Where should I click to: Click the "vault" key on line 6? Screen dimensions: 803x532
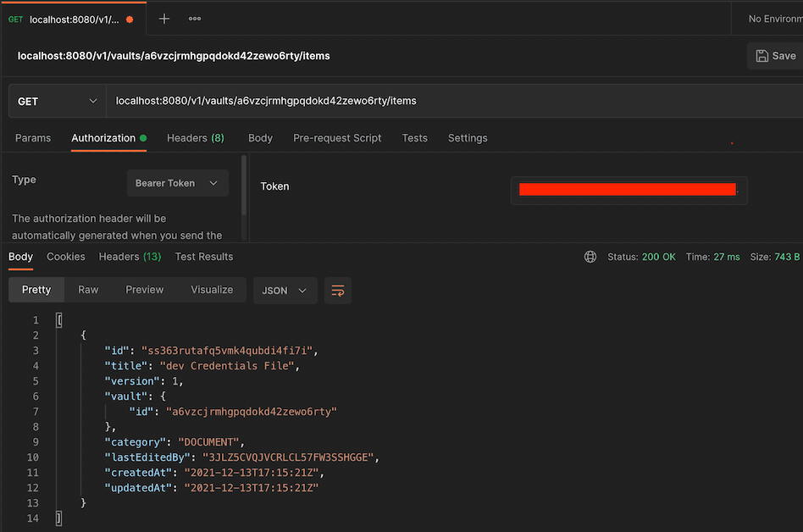(125, 396)
